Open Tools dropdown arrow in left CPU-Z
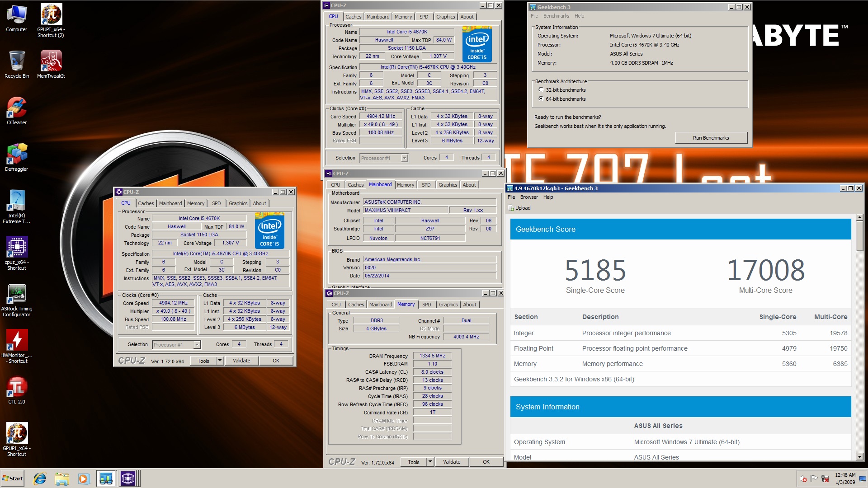 point(220,361)
